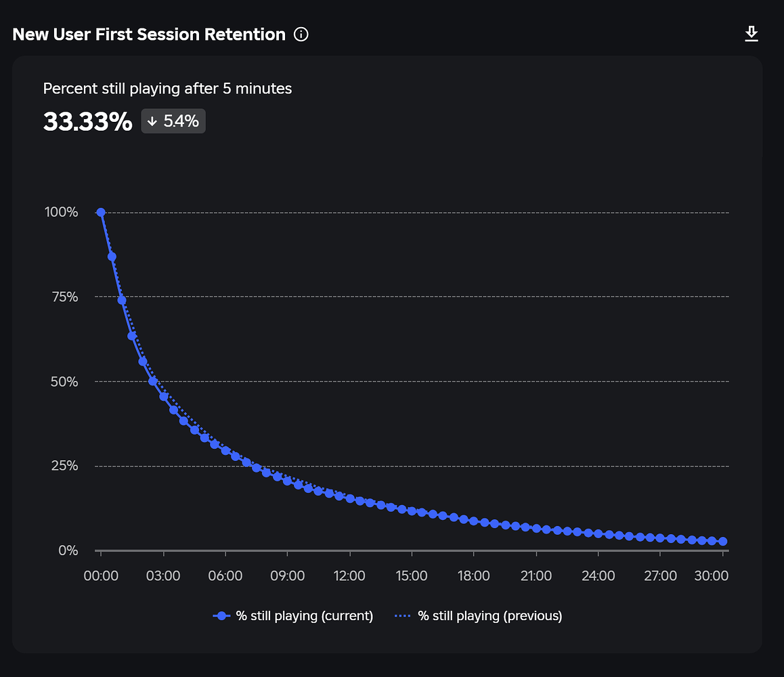Select the first data point at 100%

pyautogui.click(x=101, y=212)
